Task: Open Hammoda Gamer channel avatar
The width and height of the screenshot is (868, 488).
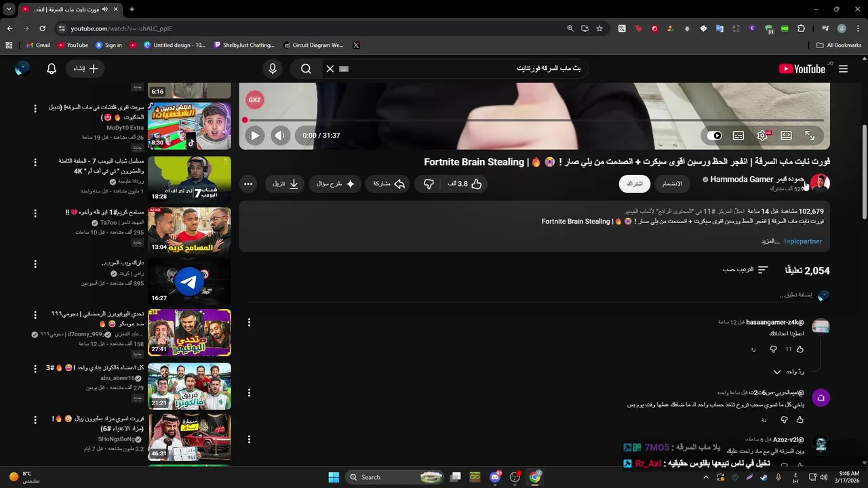Action: (820, 183)
